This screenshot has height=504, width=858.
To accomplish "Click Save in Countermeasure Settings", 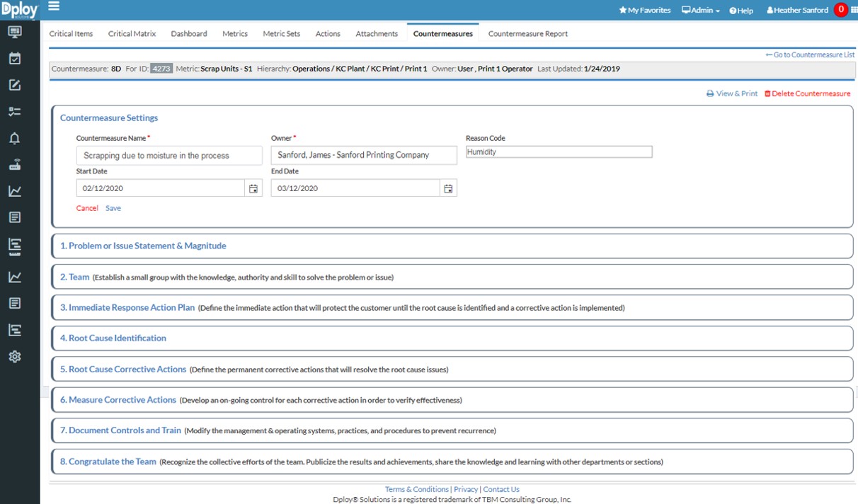I will 113,208.
